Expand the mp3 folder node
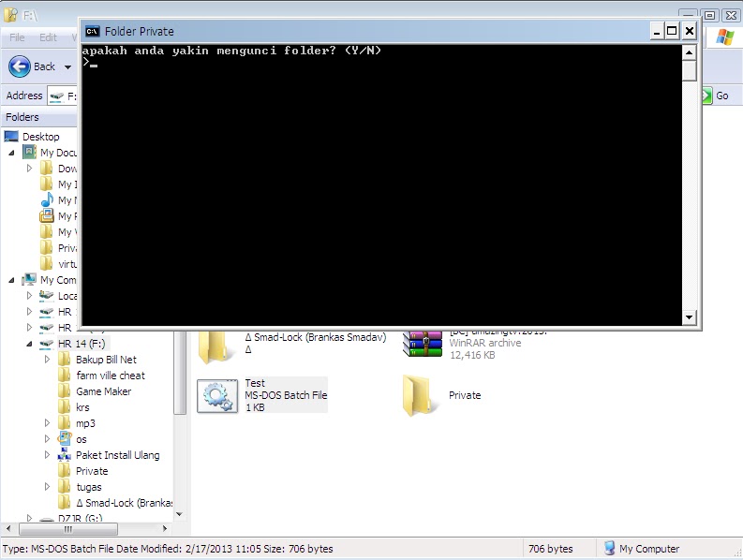 coord(47,422)
